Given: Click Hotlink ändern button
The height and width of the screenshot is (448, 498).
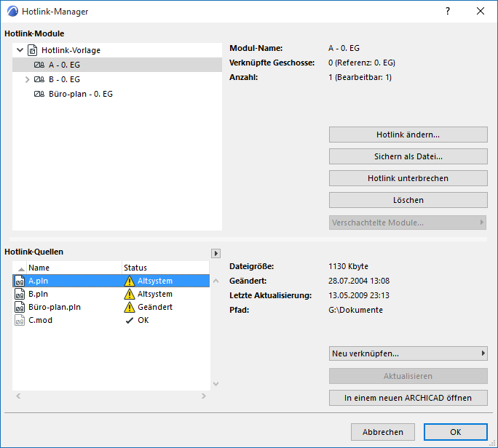Looking at the screenshot, I should [x=408, y=135].
